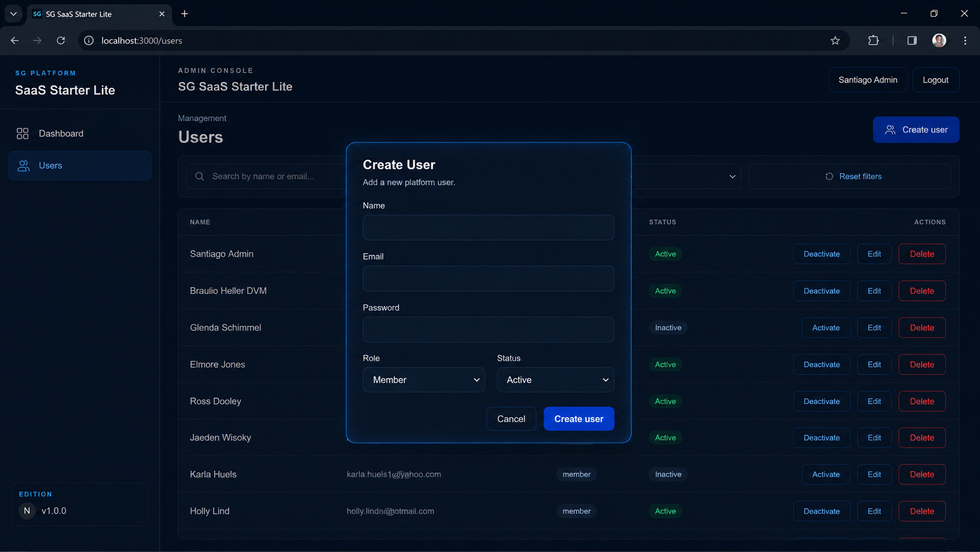Edit Braulio Heller DVM

coord(874,291)
